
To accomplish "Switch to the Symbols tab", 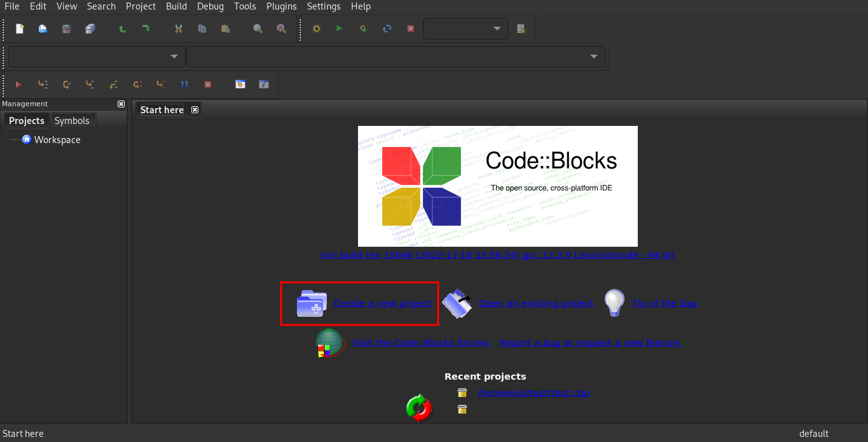I will 72,120.
